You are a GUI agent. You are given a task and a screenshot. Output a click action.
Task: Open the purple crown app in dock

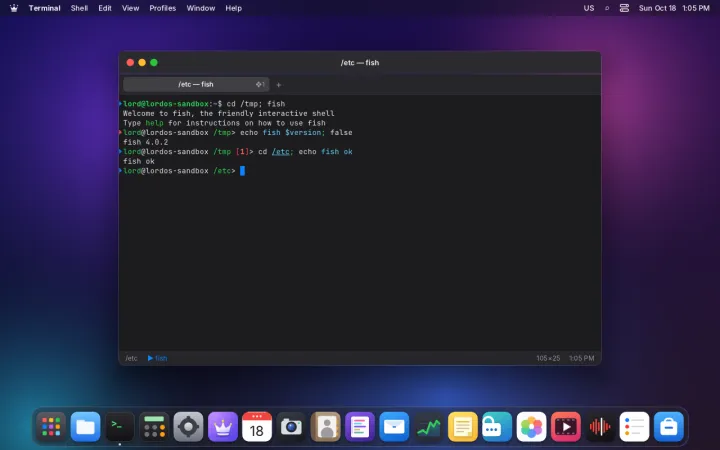(x=223, y=427)
